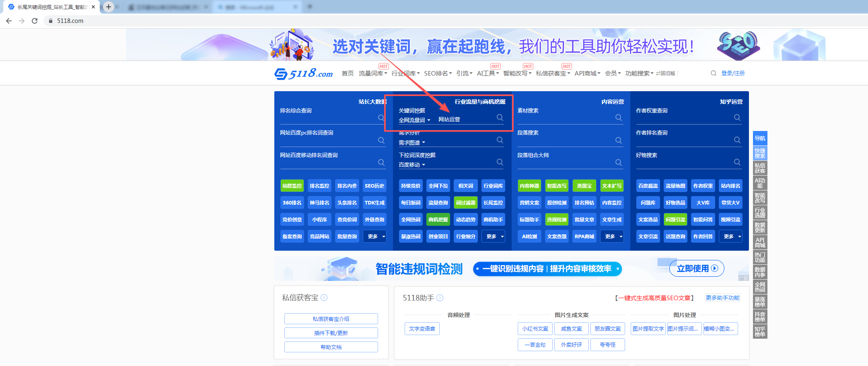This screenshot has width=868, height=366.
Task: Open 抖音榜单 from the right sidebar
Action: coord(760,317)
